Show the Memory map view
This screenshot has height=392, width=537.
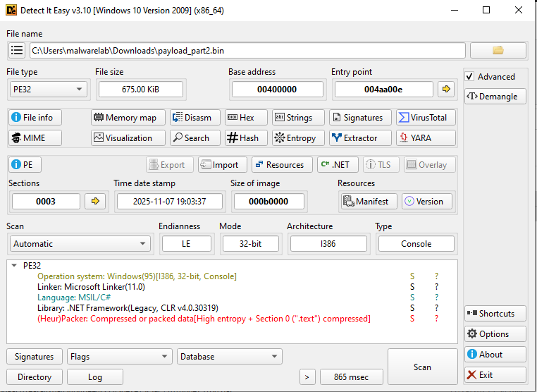point(128,118)
